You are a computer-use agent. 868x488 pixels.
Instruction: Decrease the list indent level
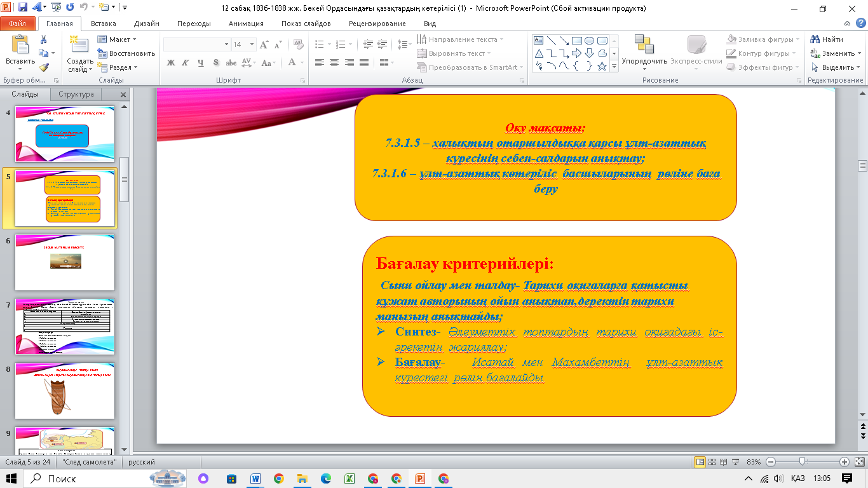[367, 44]
